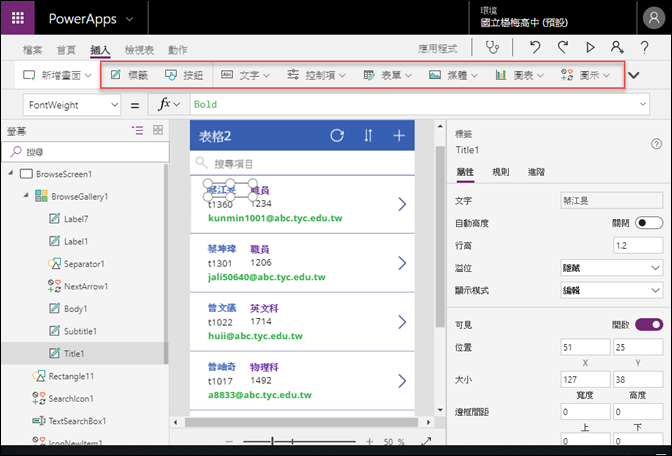Redo the last action
Viewport: 672px width, 456px height.
tap(563, 47)
